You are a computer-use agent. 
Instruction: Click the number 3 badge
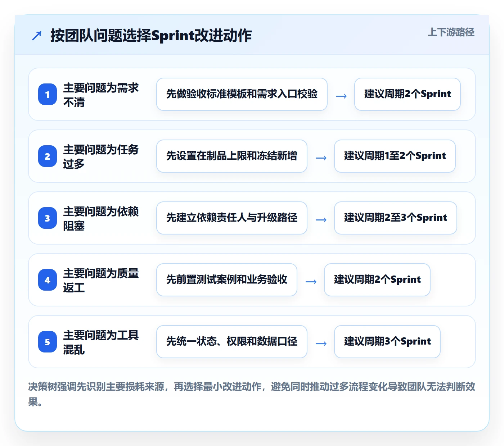tap(48, 218)
